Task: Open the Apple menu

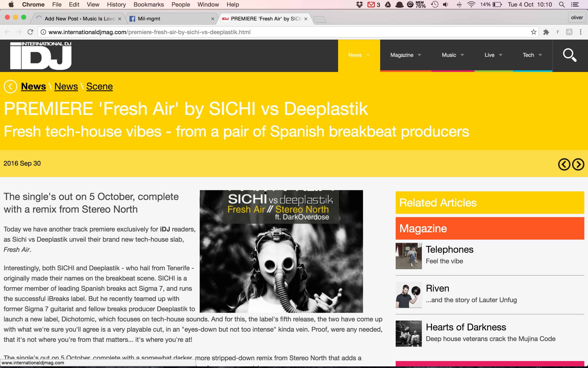Action: [x=11, y=4]
